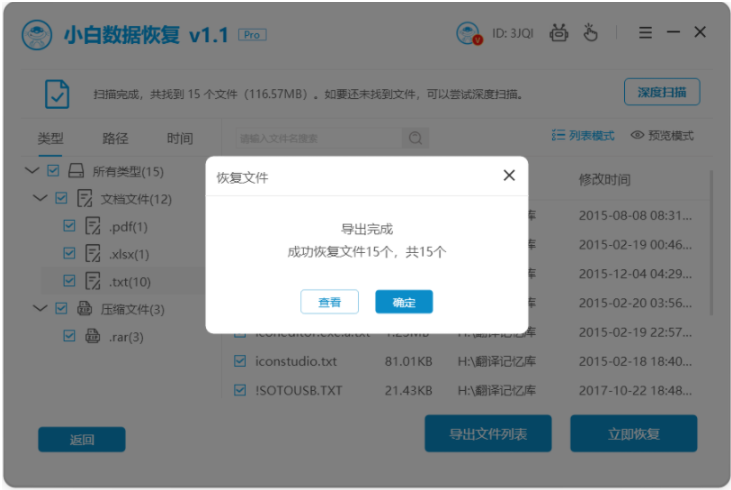This screenshot has width=731, height=490.
Task: Click the file icon beside .pdf(1)
Action: point(93,226)
